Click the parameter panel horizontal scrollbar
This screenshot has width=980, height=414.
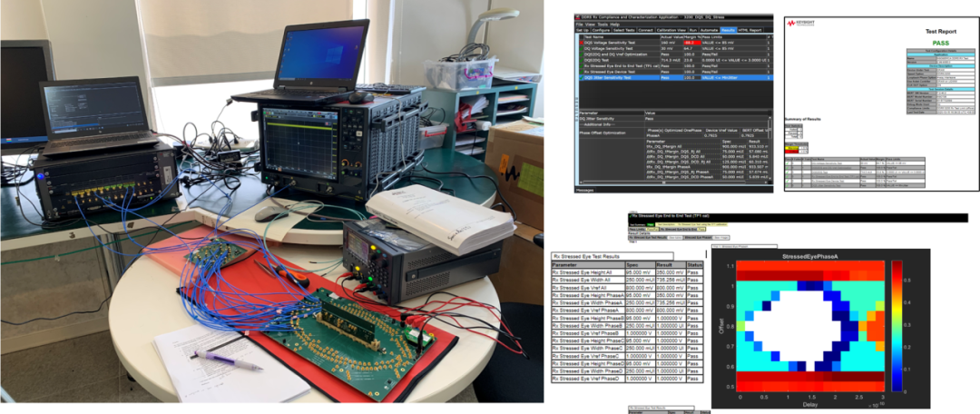(673, 182)
